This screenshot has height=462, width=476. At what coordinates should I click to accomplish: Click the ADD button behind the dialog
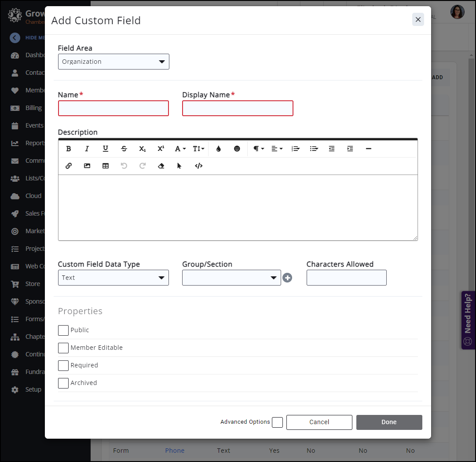click(437, 77)
